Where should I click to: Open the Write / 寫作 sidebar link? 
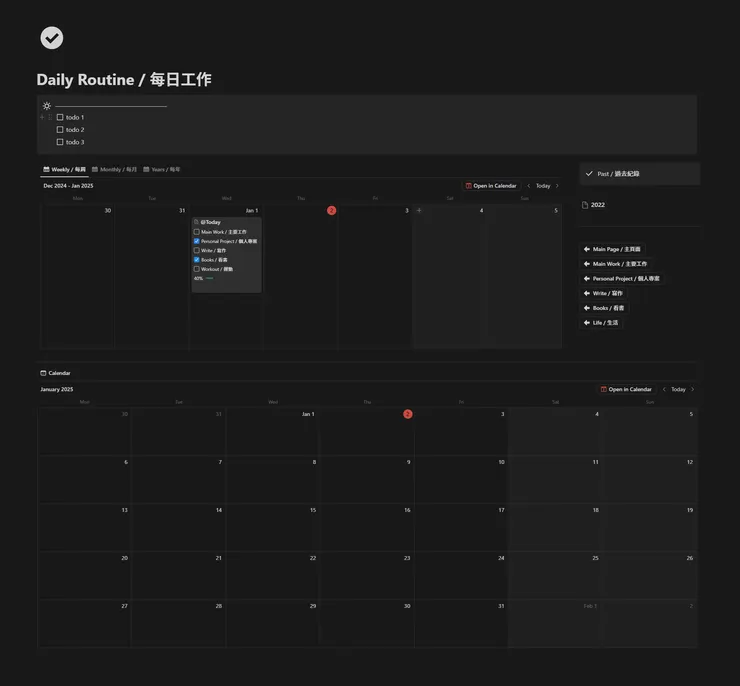604,293
